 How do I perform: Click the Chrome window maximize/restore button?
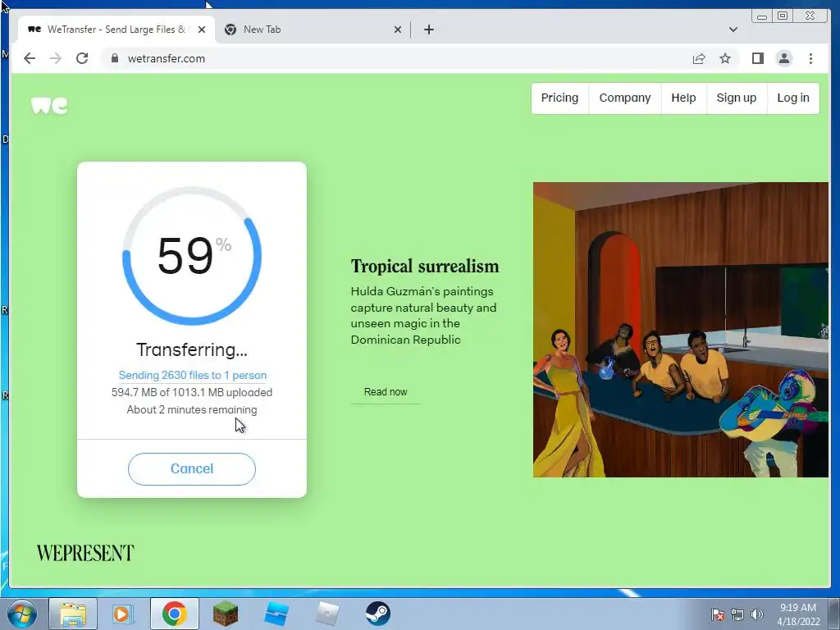pos(782,16)
